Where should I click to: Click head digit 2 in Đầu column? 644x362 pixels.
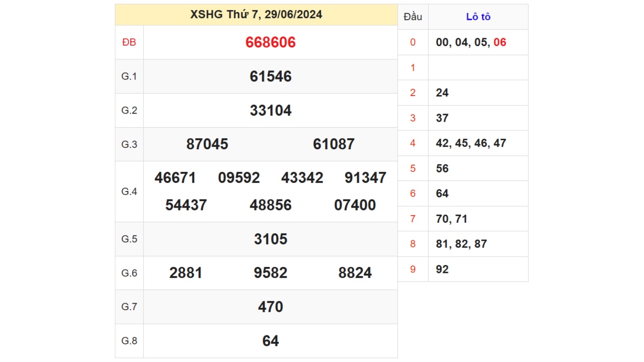[413, 93]
